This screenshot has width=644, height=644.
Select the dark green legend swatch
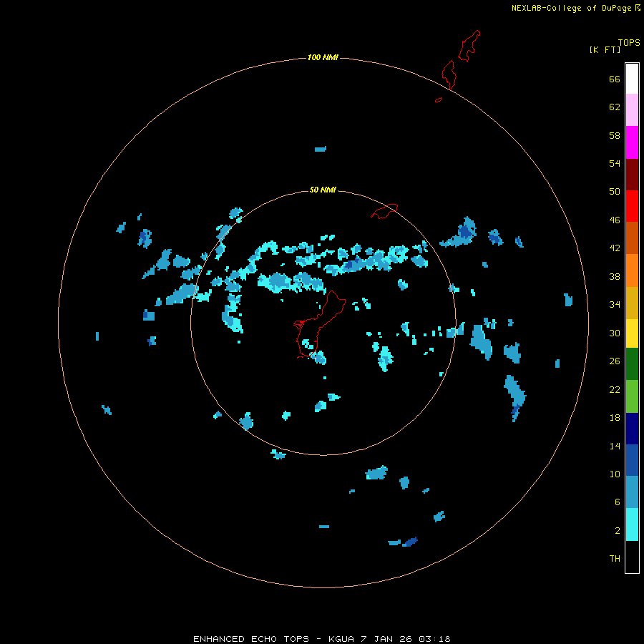[632, 364]
